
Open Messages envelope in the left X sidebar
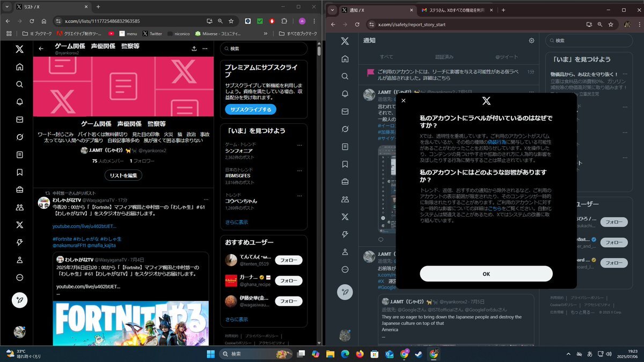tap(19, 120)
